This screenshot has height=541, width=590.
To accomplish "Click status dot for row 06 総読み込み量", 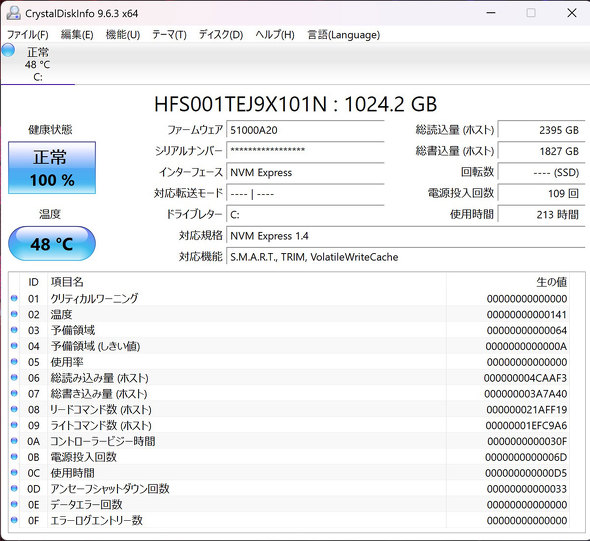I will (x=14, y=377).
